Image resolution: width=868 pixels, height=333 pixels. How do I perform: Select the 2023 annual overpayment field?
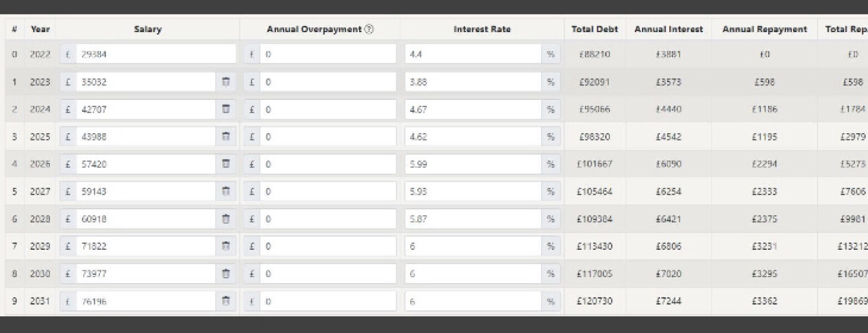(327, 82)
